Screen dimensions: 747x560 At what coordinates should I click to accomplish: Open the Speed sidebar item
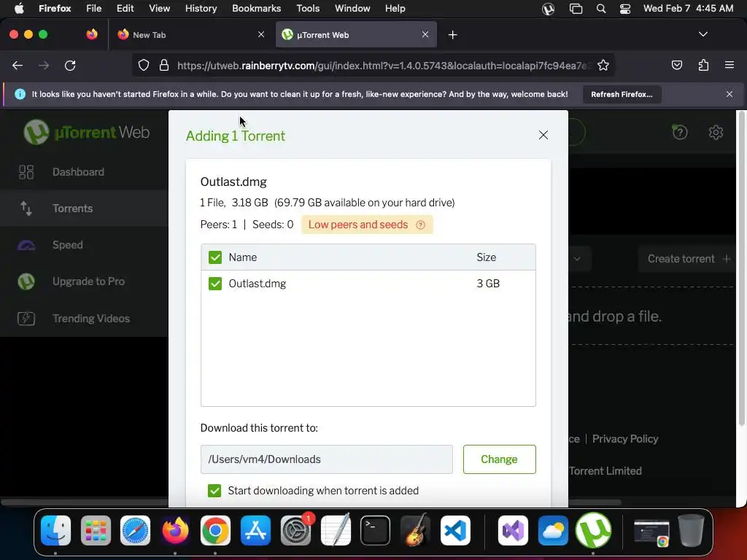tap(84, 245)
